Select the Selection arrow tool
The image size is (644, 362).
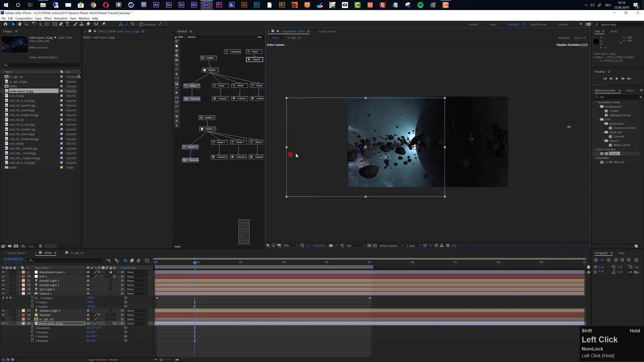point(13,24)
